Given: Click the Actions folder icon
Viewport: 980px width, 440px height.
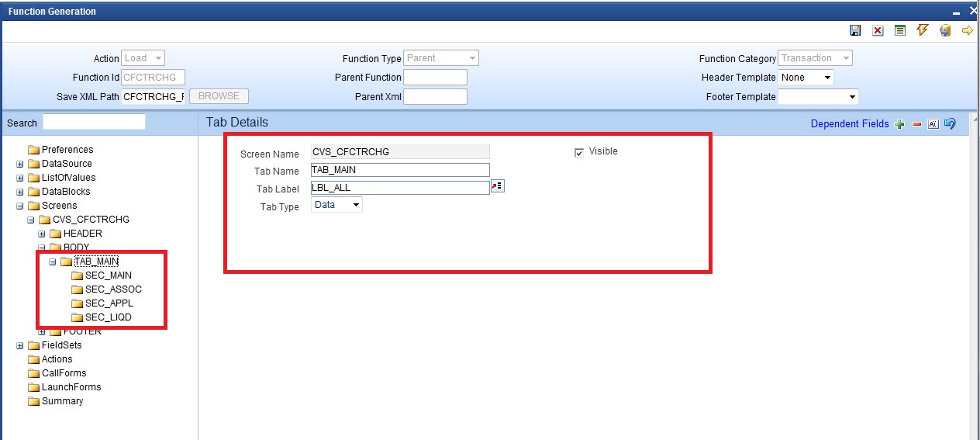Looking at the screenshot, I should coord(33,359).
